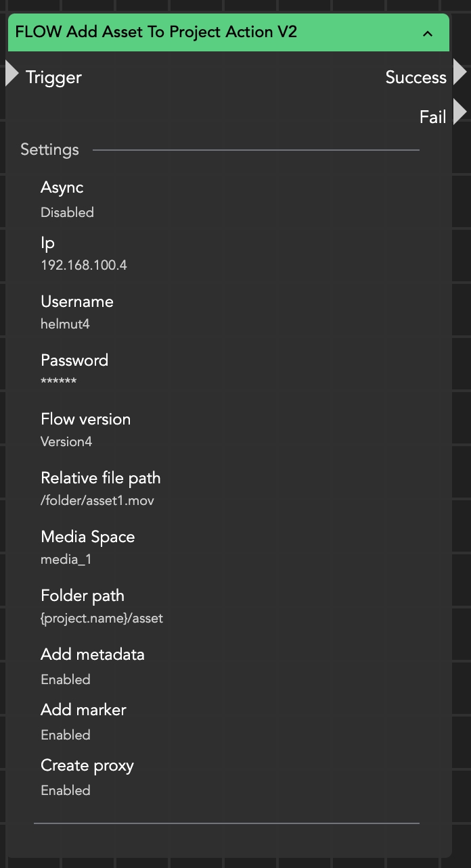Edit the Folder path {project.name}/asset value
Image resolution: width=471 pixels, height=868 pixels.
coord(102,618)
